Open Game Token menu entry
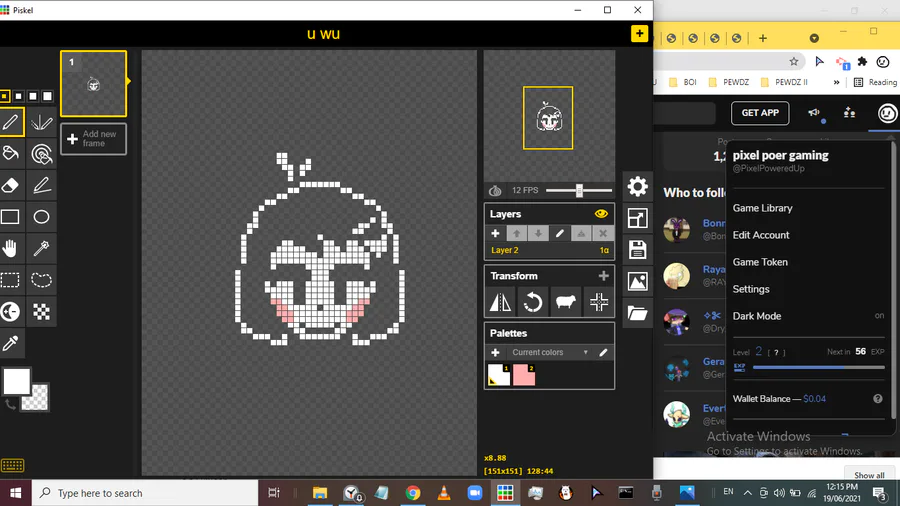Screen dimensions: 900x506 (x=760, y=262)
